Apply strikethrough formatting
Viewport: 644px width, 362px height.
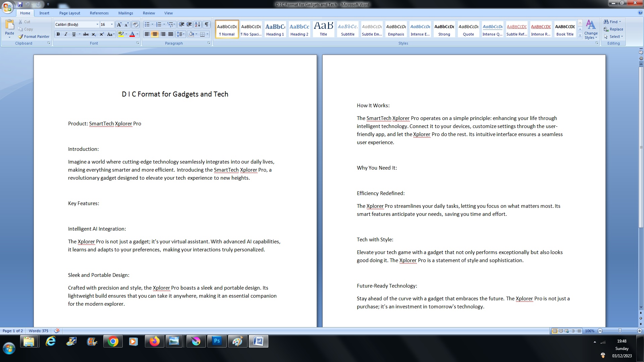tap(86, 34)
